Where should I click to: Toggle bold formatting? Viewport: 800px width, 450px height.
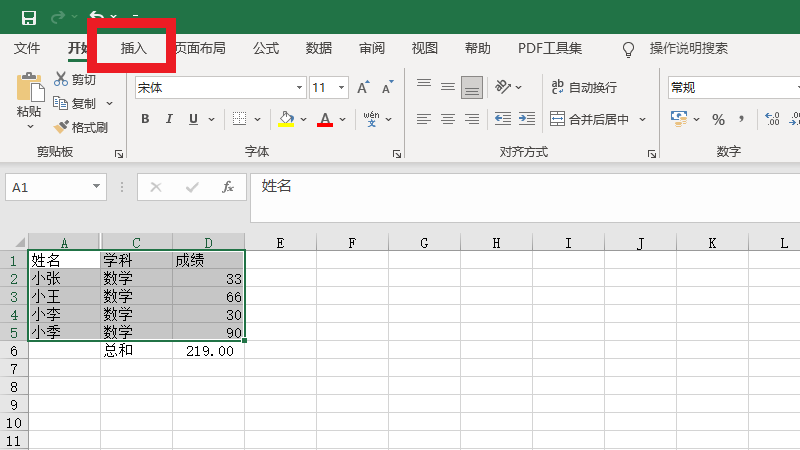pyautogui.click(x=145, y=119)
